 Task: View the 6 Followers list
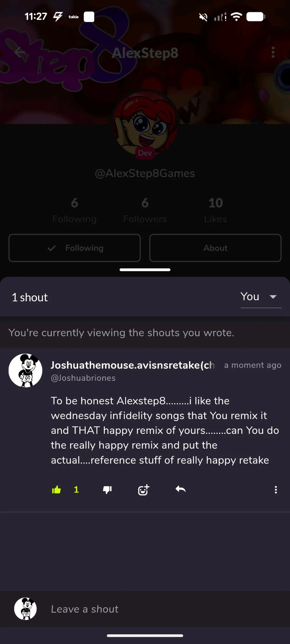pos(145,210)
